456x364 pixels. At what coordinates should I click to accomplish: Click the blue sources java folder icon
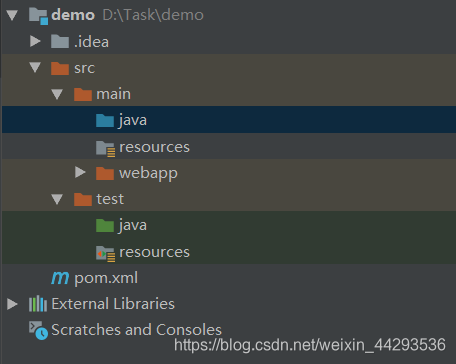[x=105, y=120]
